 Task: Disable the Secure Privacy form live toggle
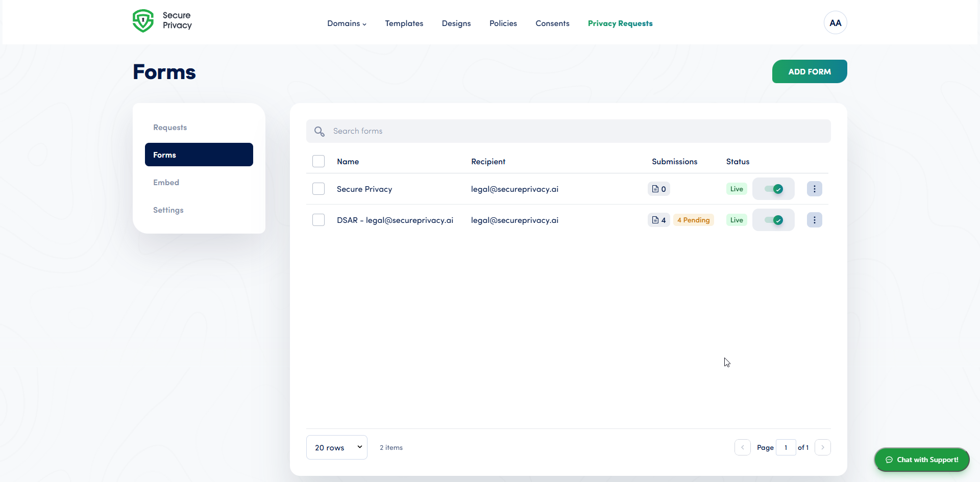tap(774, 189)
